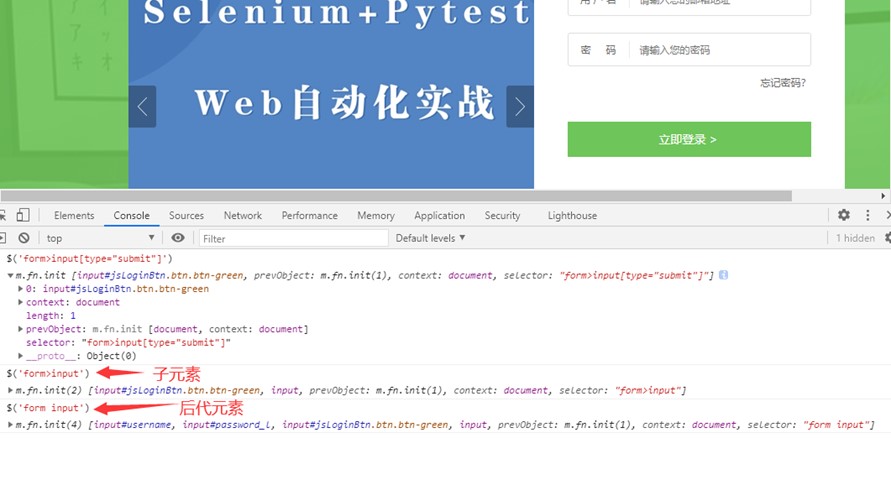Open the Lighthouse tab
The width and height of the screenshot is (891, 485).
572,215
